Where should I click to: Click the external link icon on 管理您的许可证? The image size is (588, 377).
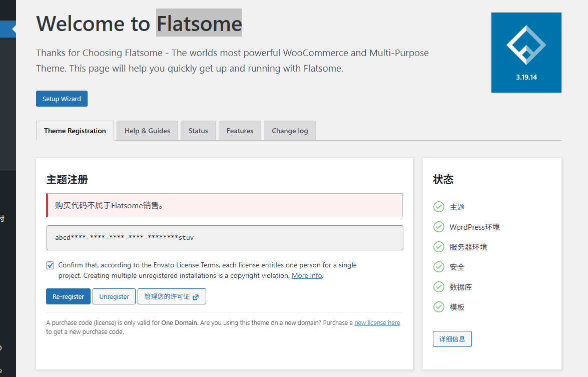pyautogui.click(x=196, y=297)
